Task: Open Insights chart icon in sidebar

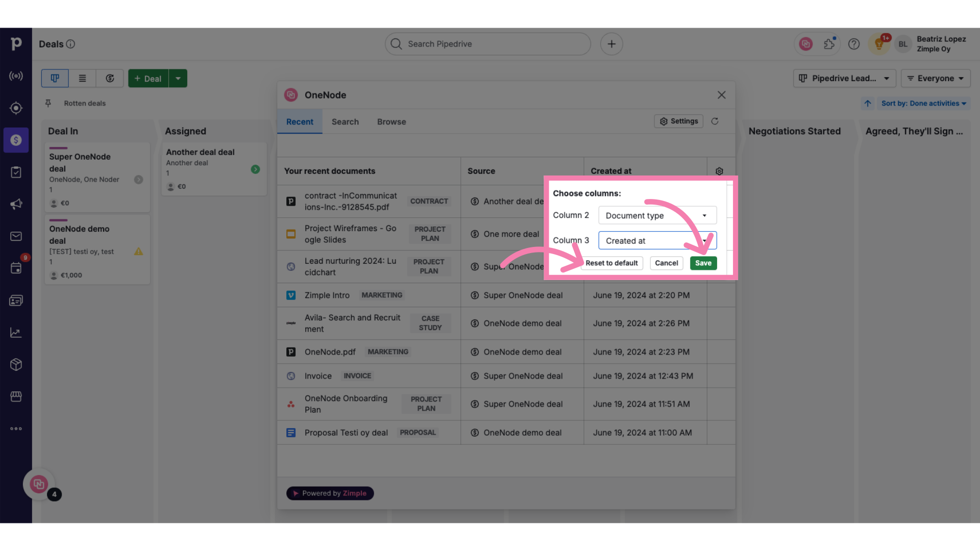Action: (x=16, y=333)
